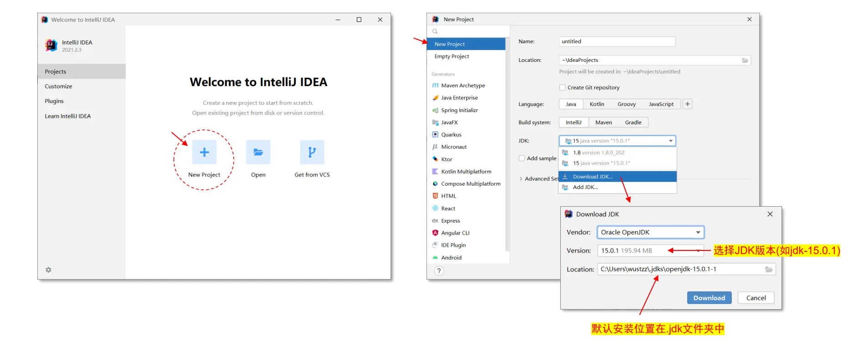Open settings gear in Welcome window
This screenshot has width=868, height=346.
tap(48, 270)
